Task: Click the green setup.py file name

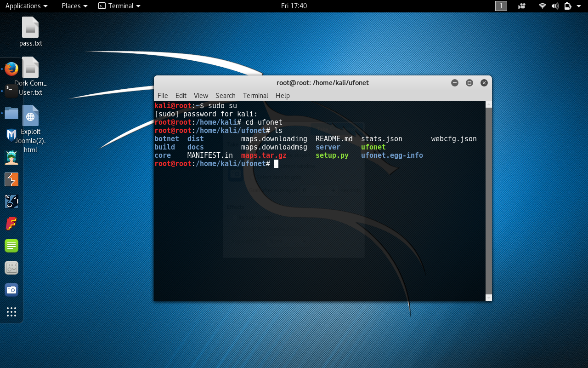Action: click(x=332, y=155)
